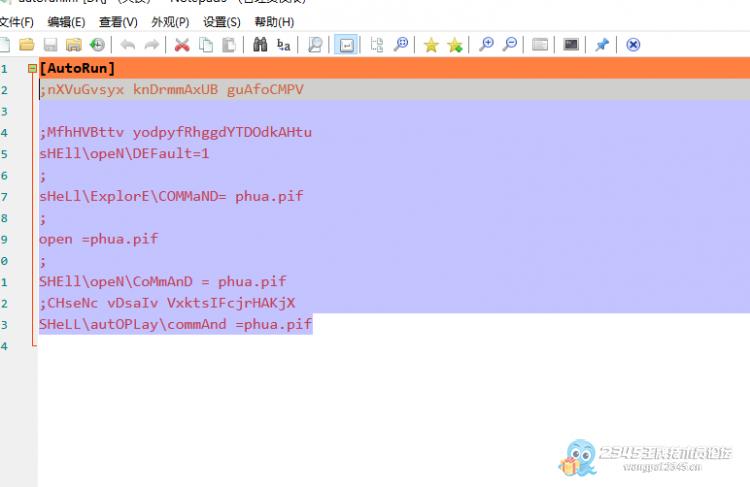
Task: Click the zoom out magnifier icon
Action: [x=510, y=45]
